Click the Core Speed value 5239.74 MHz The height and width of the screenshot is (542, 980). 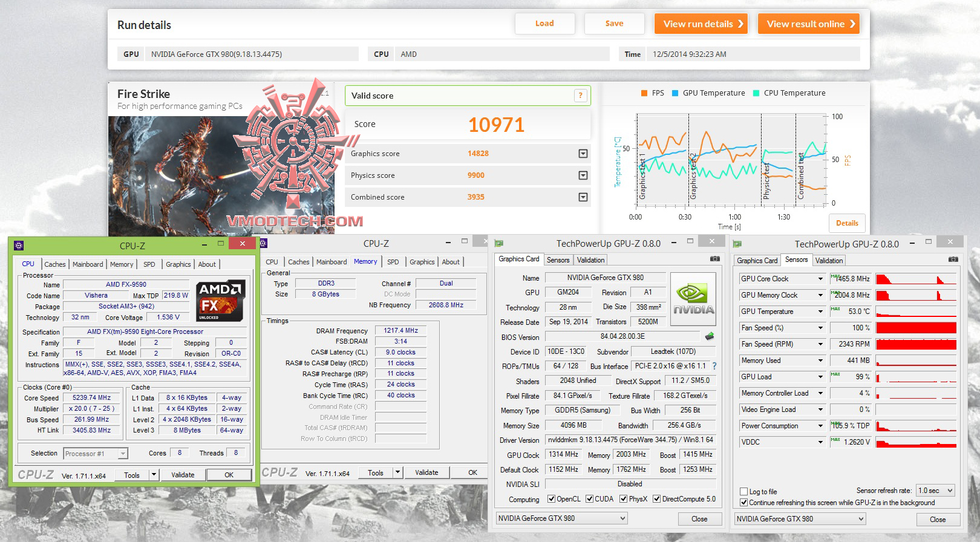click(x=92, y=398)
